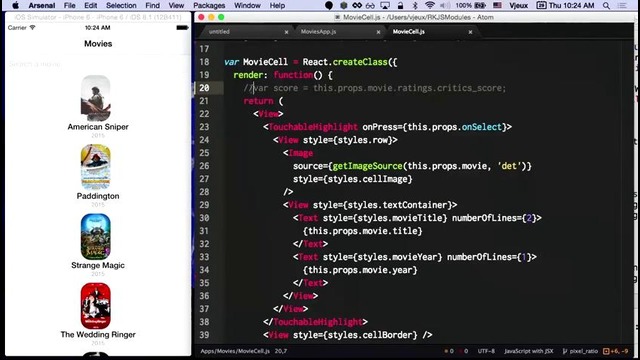Open AirPlay display menu bar icon
640x360 pixels.
point(385,5)
